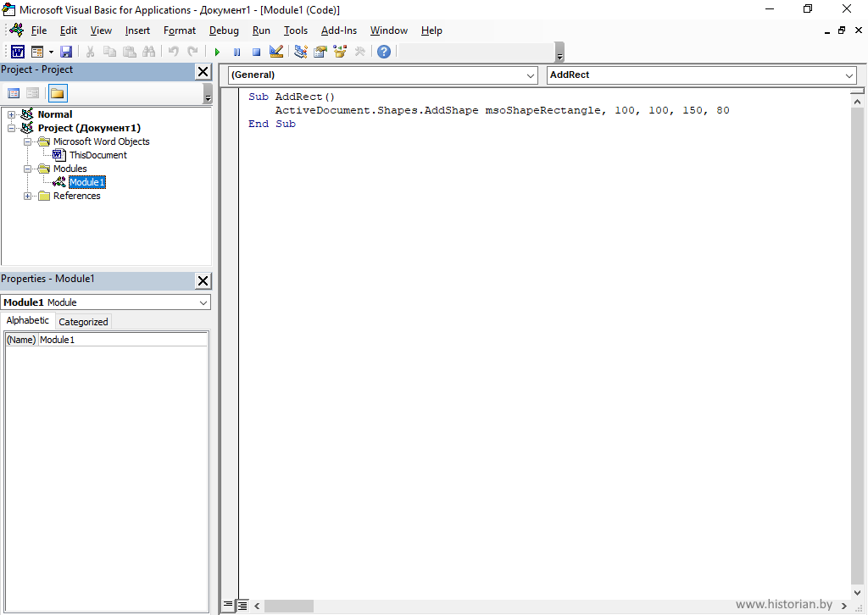Image resolution: width=868 pixels, height=615 pixels.
Task: Open the (General) object dropdown
Action: pyautogui.click(x=382, y=75)
